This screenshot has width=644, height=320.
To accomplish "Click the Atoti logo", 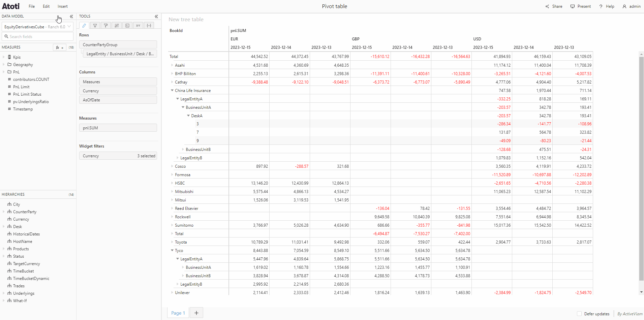I will (11, 6).
